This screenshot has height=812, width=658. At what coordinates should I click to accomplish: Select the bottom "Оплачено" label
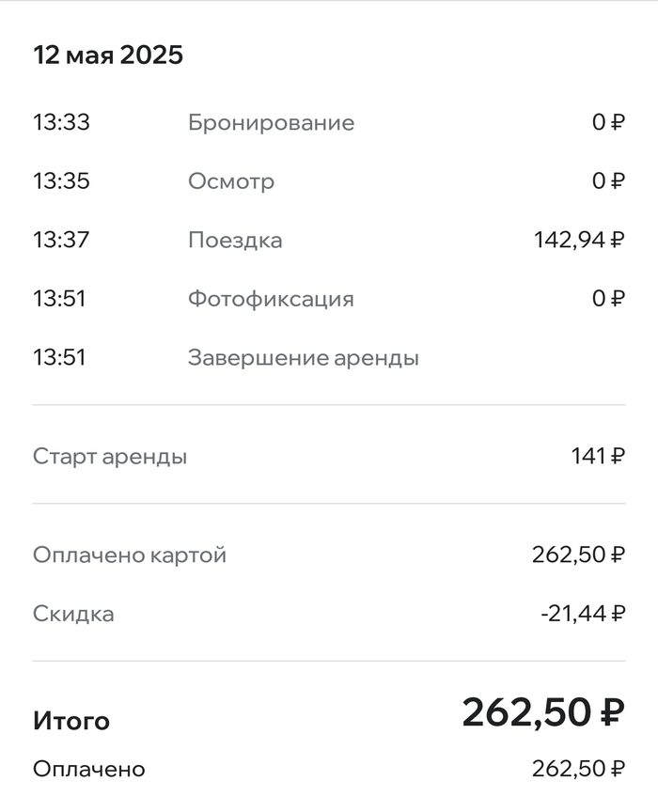pyautogui.click(x=89, y=770)
